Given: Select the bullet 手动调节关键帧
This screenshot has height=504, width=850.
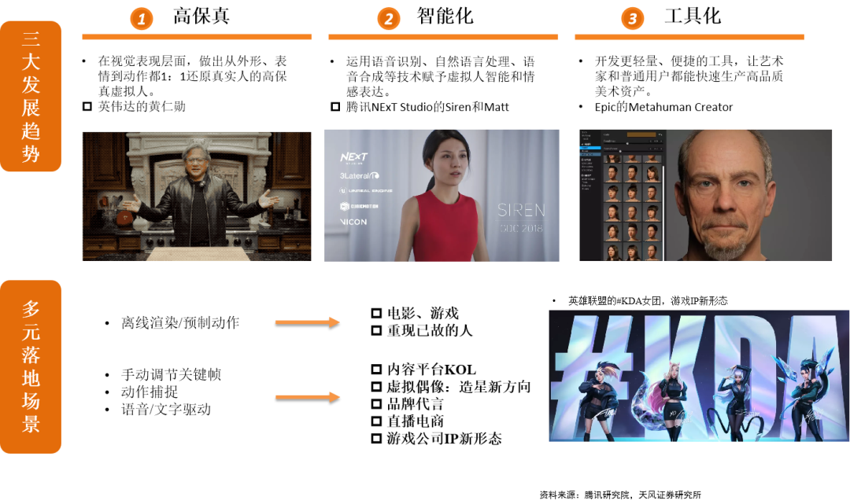Looking at the screenshot, I should click(172, 374).
